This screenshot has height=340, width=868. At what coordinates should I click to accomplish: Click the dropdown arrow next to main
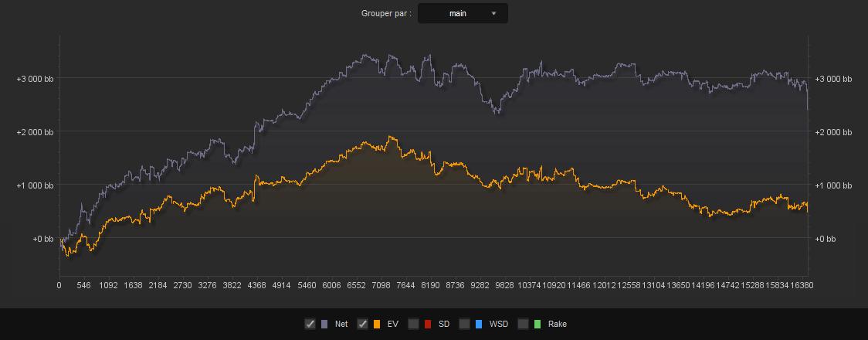point(493,13)
